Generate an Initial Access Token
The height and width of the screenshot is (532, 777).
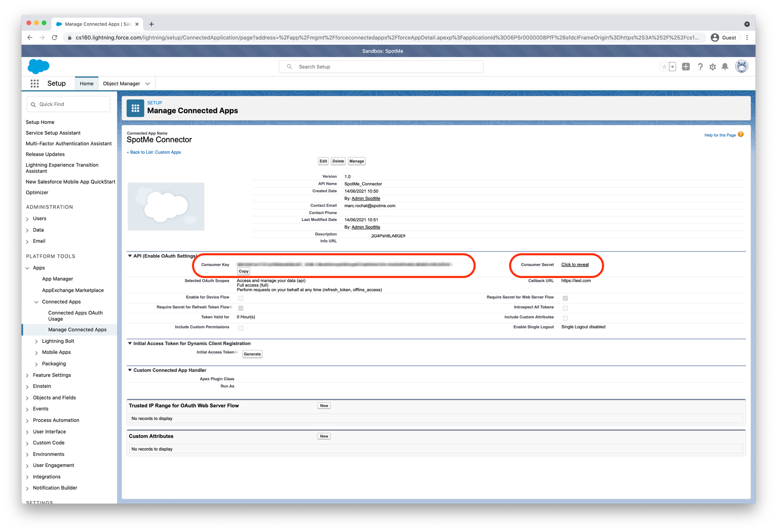(x=252, y=354)
